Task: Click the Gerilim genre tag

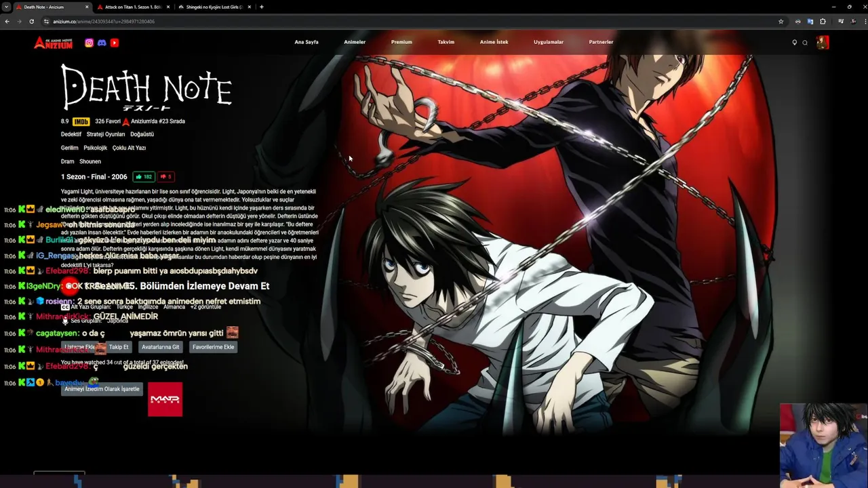Action: tap(70, 148)
